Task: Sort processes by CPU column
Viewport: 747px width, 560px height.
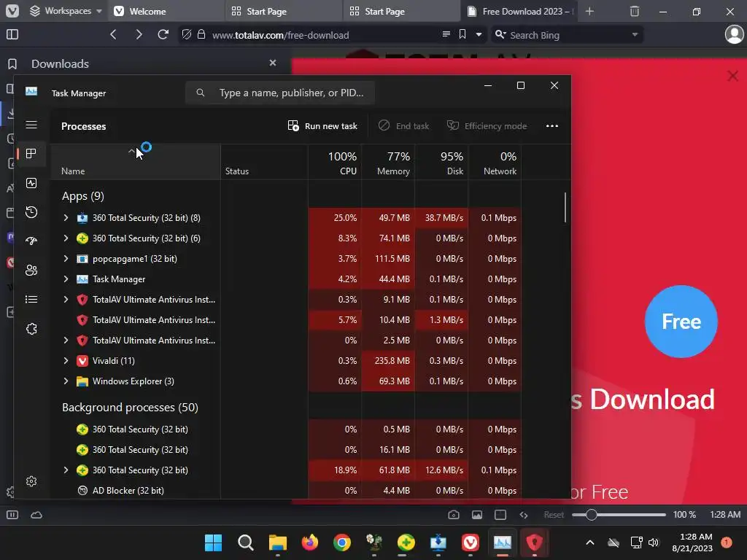Action: pos(334,163)
